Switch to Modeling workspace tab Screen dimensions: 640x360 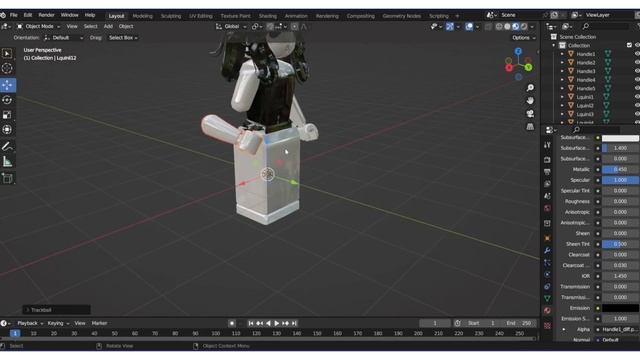(142, 16)
